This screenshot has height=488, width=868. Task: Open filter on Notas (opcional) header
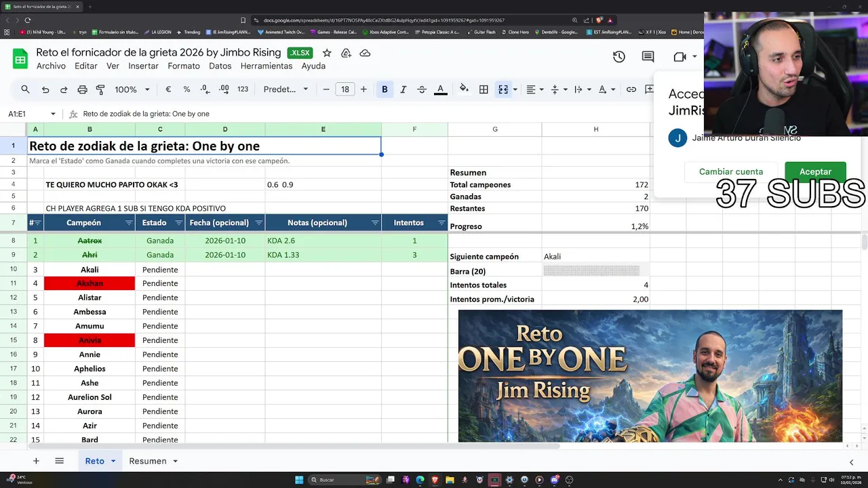click(x=374, y=223)
